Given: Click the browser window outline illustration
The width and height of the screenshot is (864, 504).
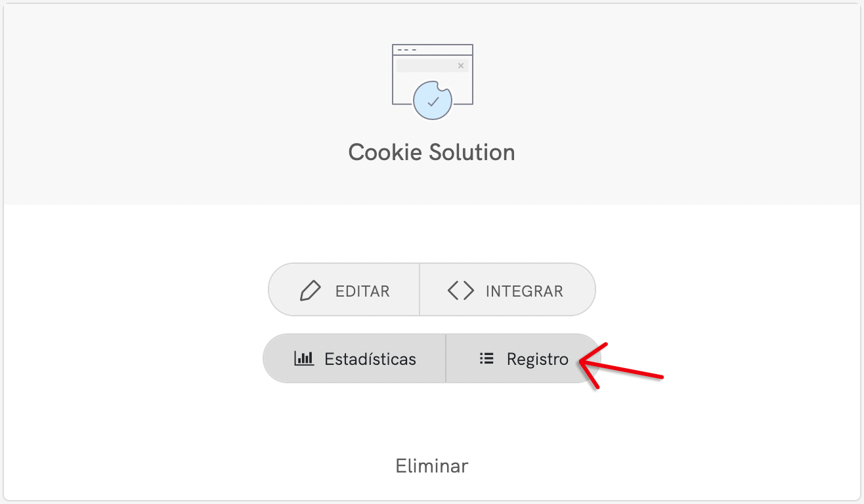Looking at the screenshot, I should pyautogui.click(x=433, y=74).
